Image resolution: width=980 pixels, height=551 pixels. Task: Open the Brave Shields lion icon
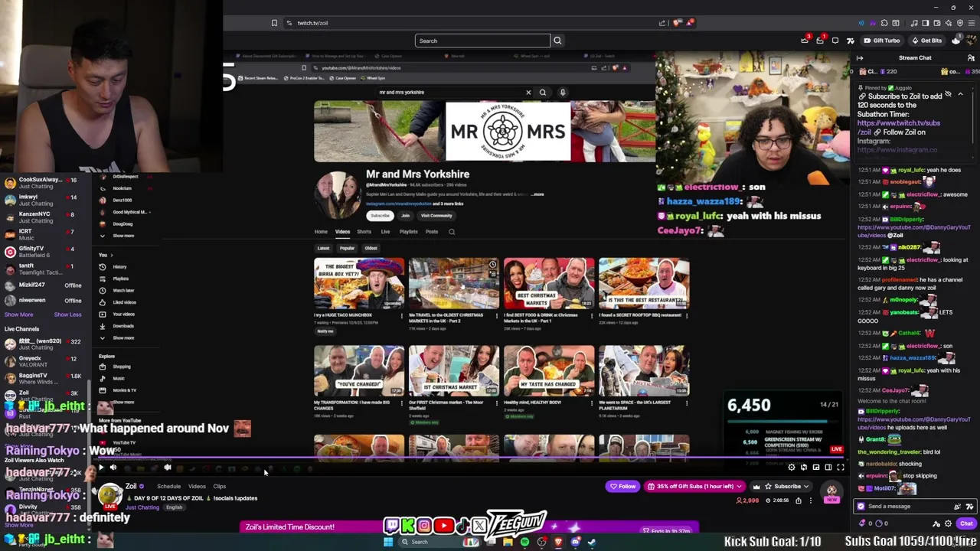(677, 23)
